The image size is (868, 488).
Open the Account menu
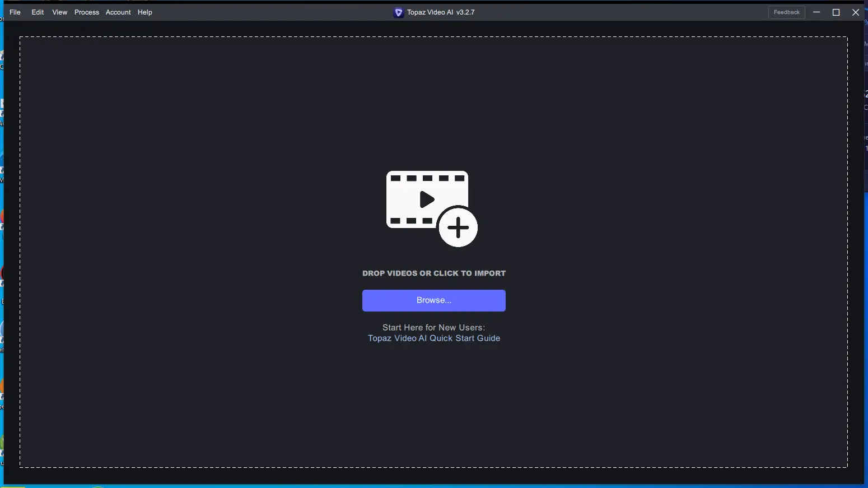[x=118, y=12]
